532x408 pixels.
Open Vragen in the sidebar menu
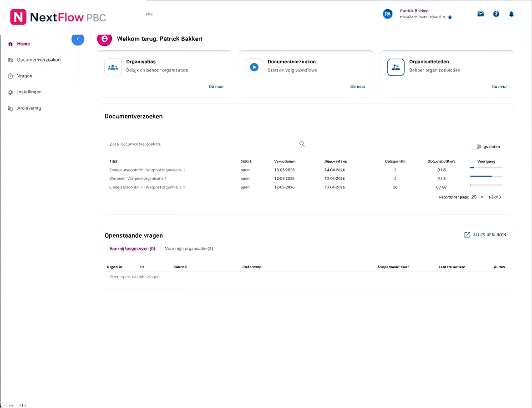25,76
